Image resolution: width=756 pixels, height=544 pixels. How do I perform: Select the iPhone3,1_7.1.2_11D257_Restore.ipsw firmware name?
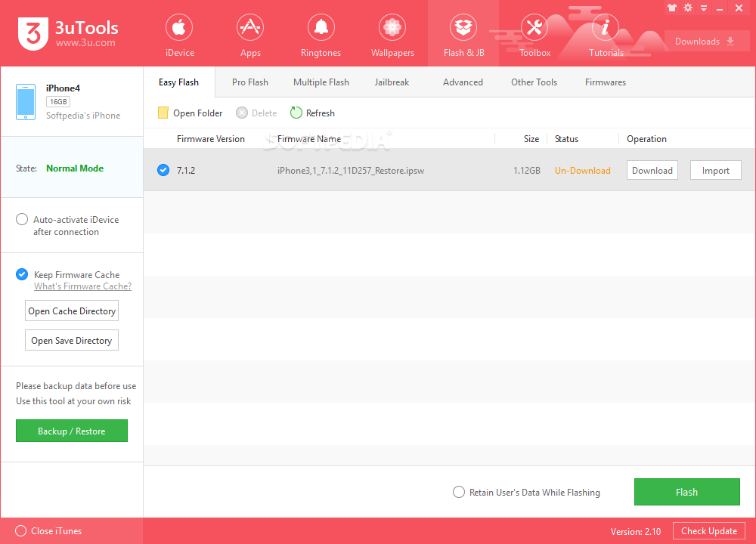click(x=351, y=171)
